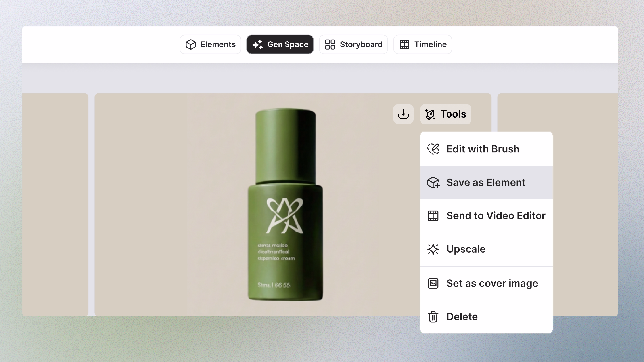Click the dashed brush icon
Viewport: 644px width, 362px height.
(x=433, y=149)
